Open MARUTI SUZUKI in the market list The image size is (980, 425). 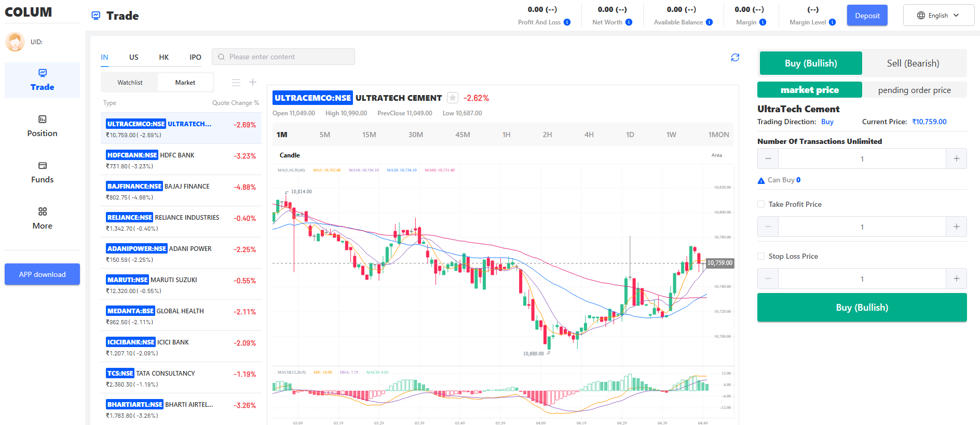point(181,284)
